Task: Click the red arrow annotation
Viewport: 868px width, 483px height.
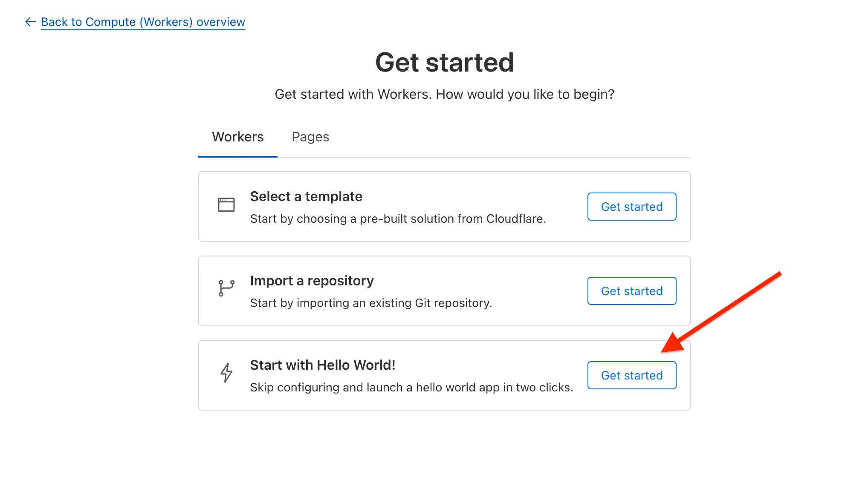Action: point(721,312)
